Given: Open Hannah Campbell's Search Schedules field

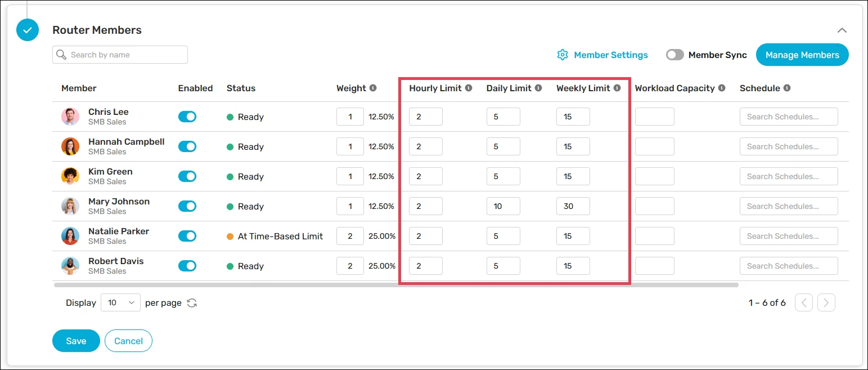Looking at the screenshot, I should point(789,146).
